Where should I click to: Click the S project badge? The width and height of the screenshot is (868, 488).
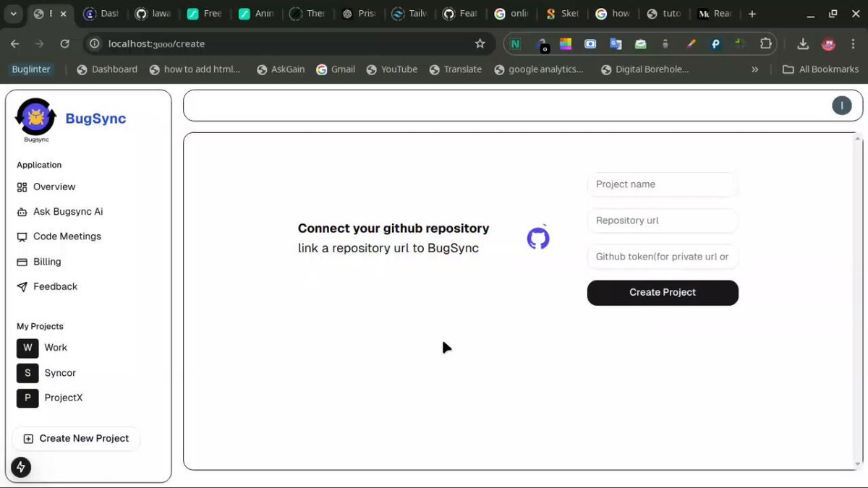coord(27,373)
